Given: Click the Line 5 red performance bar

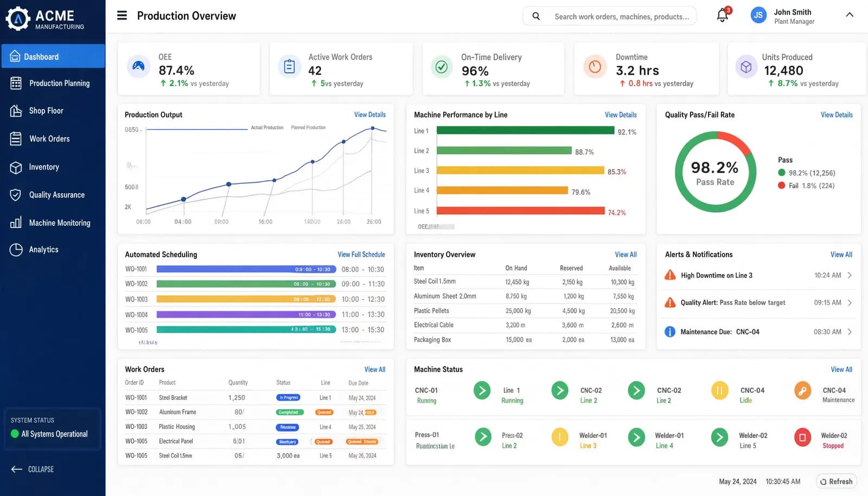Looking at the screenshot, I should [x=520, y=211].
